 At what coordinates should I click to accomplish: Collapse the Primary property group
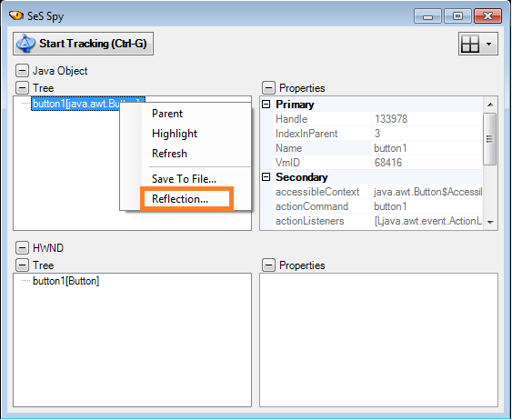coord(266,105)
